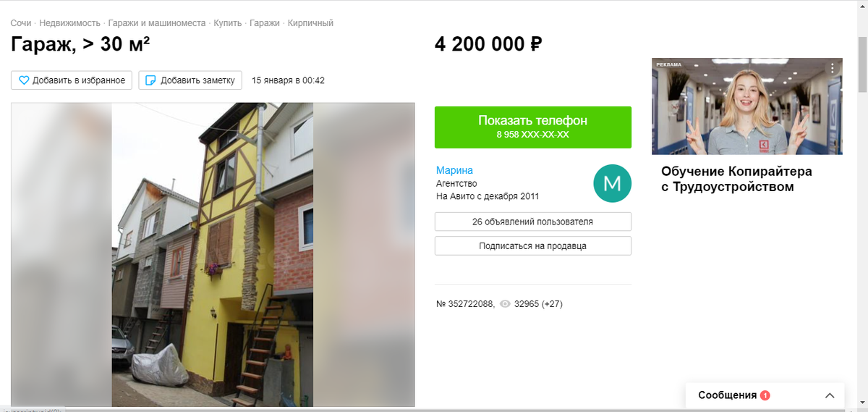Select the Купить breadcrumb link
This screenshot has height=412, width=868.
(x=228, y=23)
